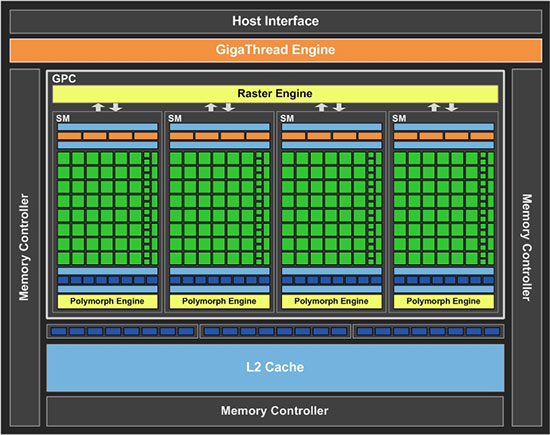Click the third SM's Polymorph Engine
The width and height of the screenshot is (550, 435).
click(x=331, y=301)
